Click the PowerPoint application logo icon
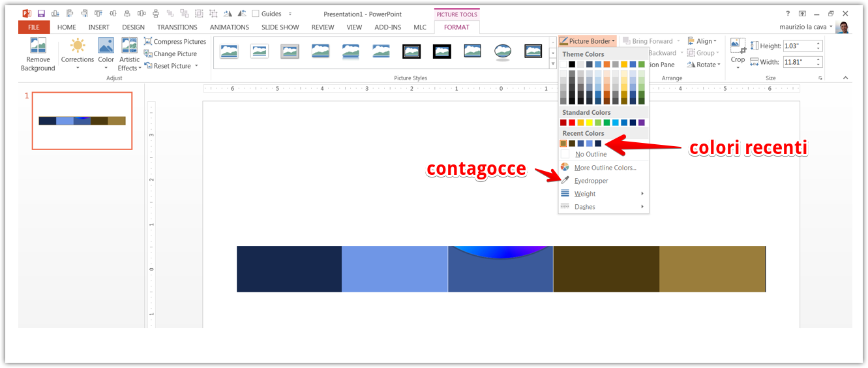 pyautogui.click(x=27, y=14)
